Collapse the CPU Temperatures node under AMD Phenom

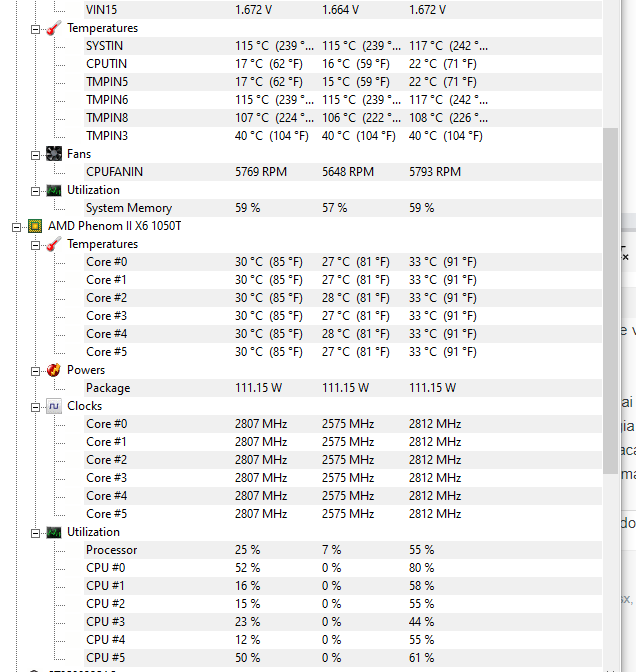pos(36,246)
